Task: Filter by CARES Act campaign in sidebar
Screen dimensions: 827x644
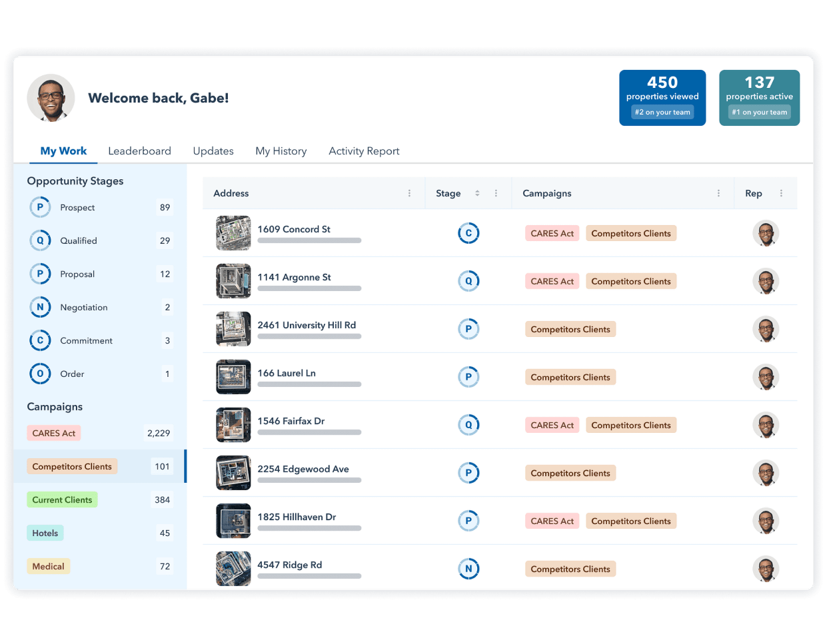Action: click(x=54, y=433)
